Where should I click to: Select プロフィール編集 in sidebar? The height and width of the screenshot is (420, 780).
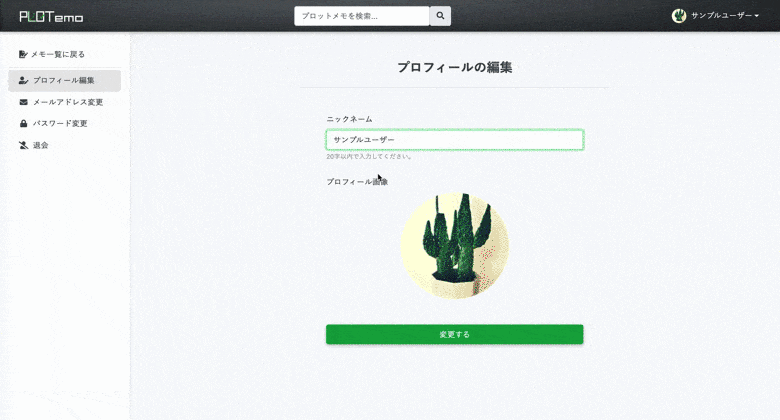click(65, 81)
